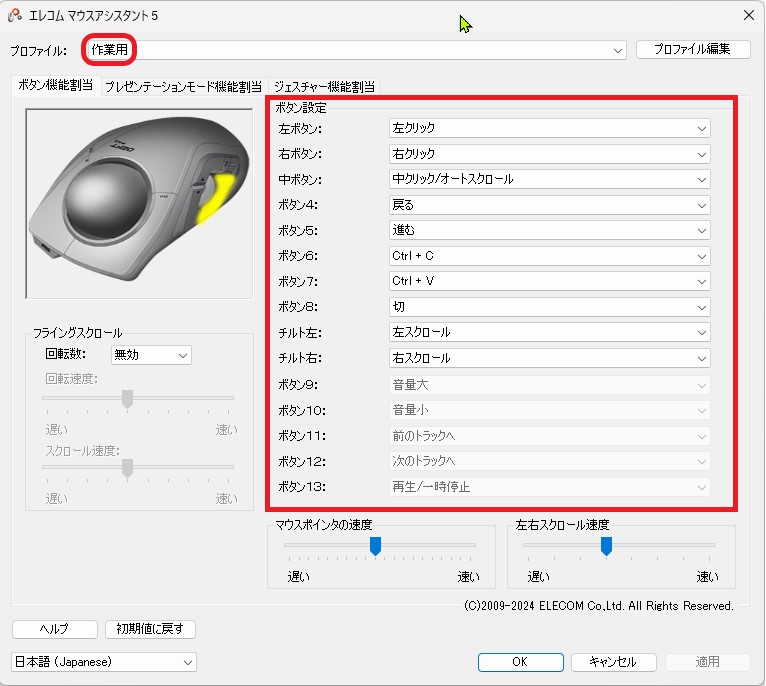Click the 左右スクロール速度 slider thumb

pyautogui.click(x=606, y=546)
